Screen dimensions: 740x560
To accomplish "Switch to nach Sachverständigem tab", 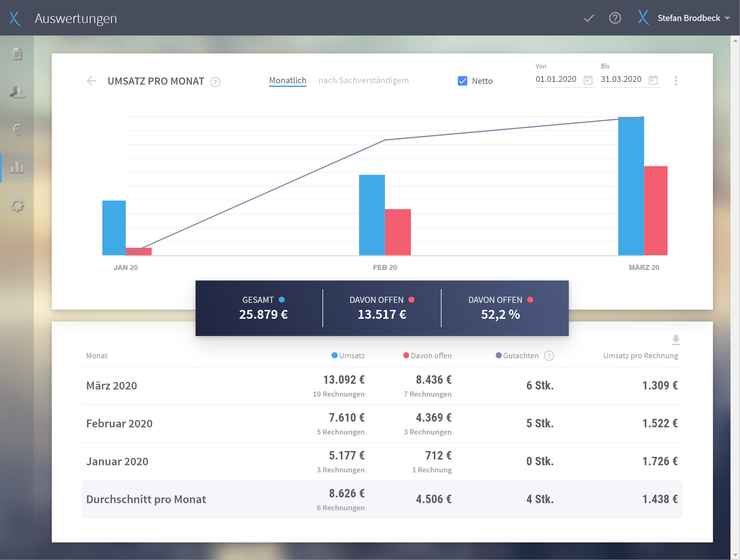I will coord(363,81).
